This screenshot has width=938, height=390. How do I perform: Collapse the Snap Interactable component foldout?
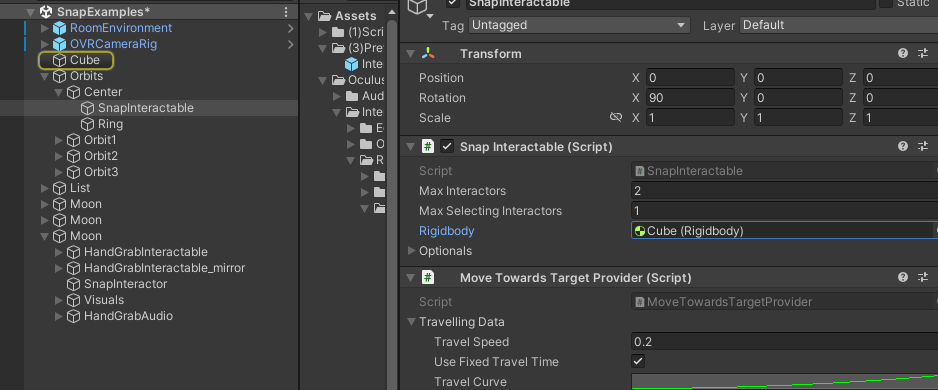point(410,147)
